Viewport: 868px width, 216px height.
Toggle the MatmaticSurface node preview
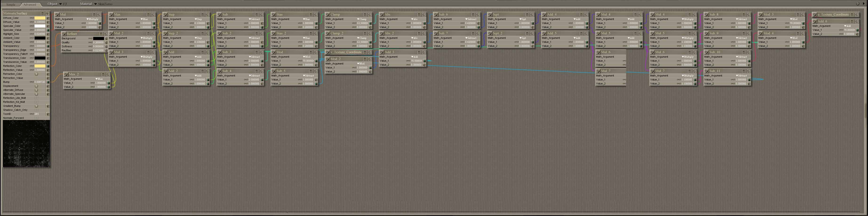(47, 13)
